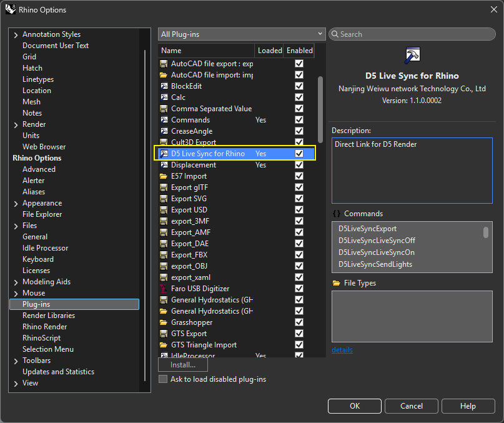Click the export_xaml disk icon

[x=164, y=277]
